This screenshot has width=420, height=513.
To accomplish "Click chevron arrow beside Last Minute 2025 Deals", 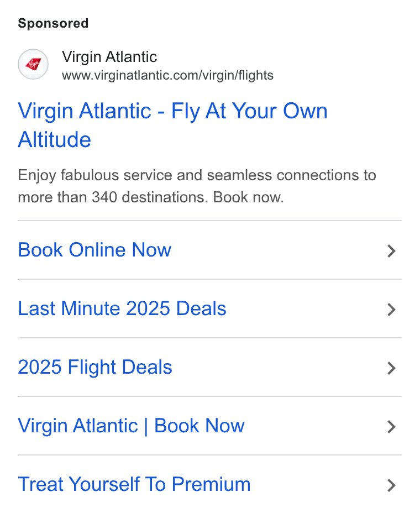I will pos(391,310).
